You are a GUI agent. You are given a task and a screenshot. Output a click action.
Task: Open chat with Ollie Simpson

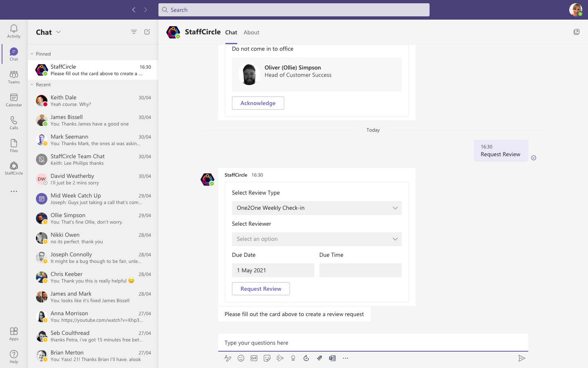click(93, 218)
